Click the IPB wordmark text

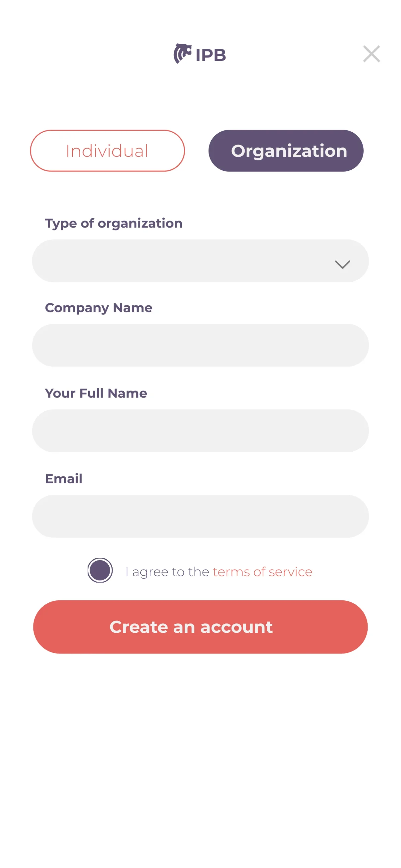point(211,55)
